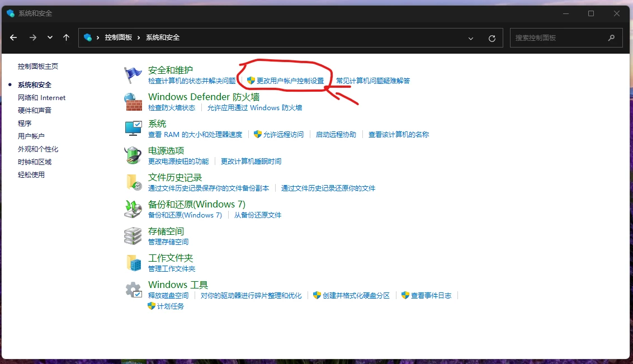Click the Security and Maintenance flag icon
The height and width of the screenshot is (364, 633).
point(133,74)
